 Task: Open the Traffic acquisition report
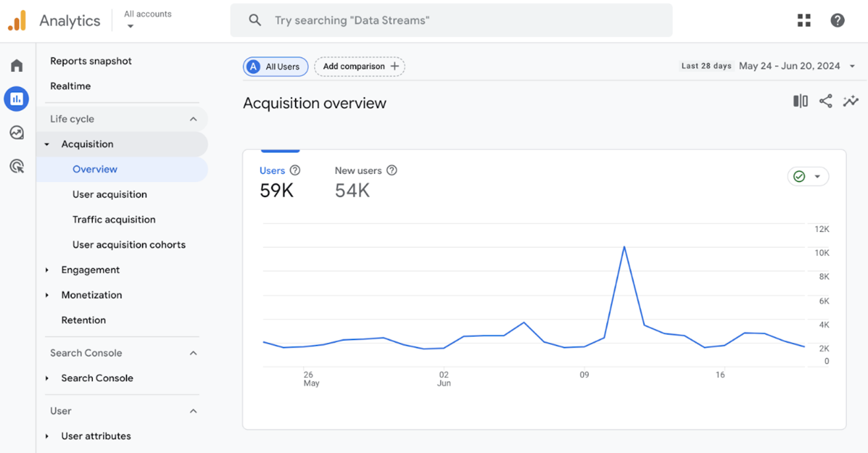pos(114,220)
